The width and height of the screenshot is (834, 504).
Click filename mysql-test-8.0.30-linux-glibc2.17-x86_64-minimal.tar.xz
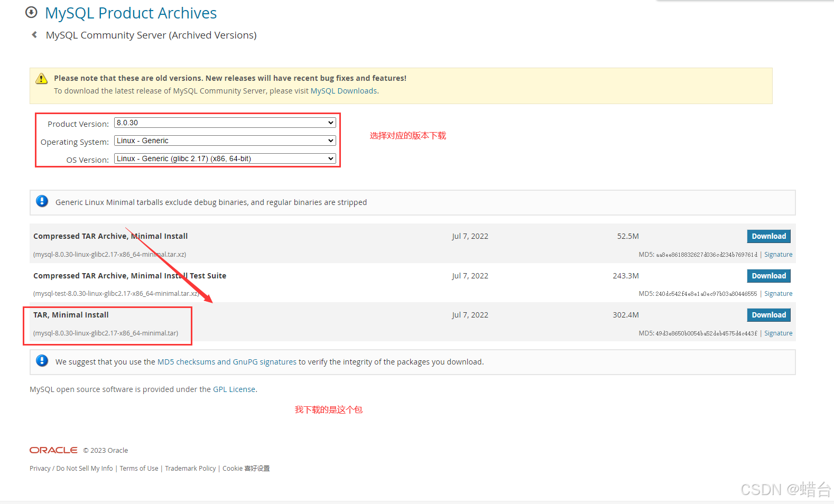[116, 294]
